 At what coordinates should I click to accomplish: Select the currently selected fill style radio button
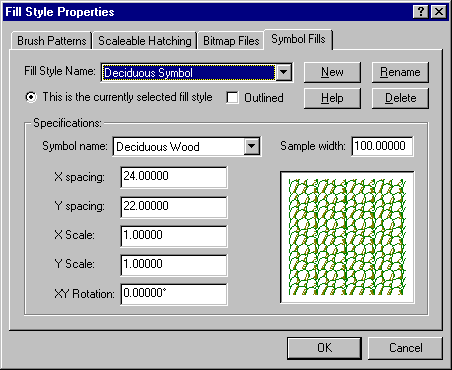(x=31, y=97)
